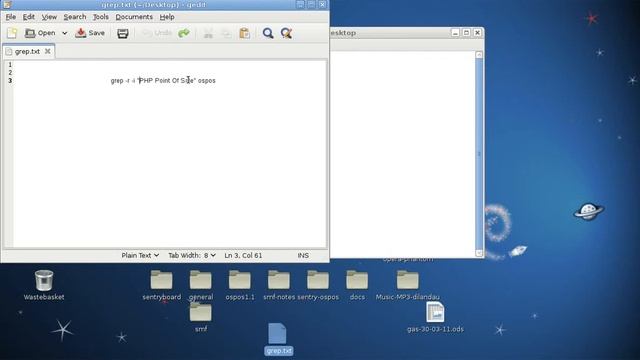This screenshot has width=640, height=360.
Task: Click the Copy icon in toolbar
Action: pos(226,33)
